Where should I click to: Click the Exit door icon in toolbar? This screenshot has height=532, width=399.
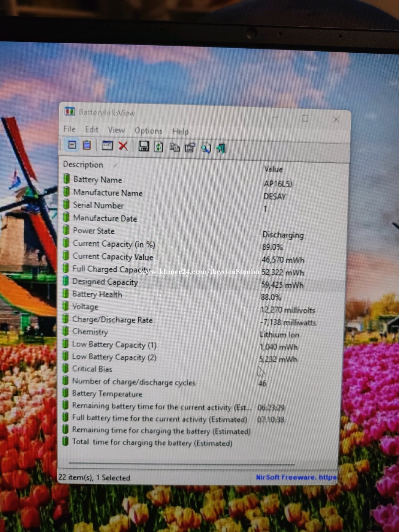[221, 149]
